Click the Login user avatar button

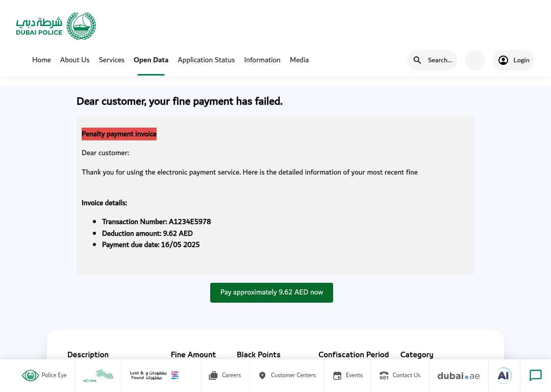click(x=514, y=60)
